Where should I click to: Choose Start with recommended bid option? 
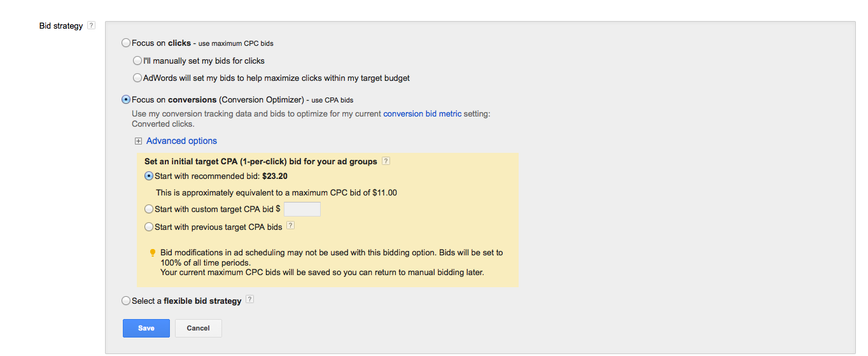pyautogui.click(x=149, y=176)
